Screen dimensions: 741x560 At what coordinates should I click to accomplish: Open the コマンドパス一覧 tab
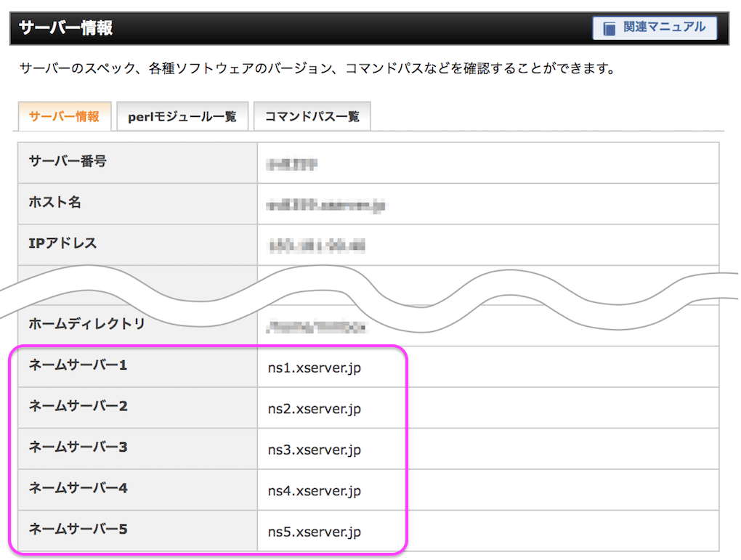pyautogui.click(x=312, y=116)
